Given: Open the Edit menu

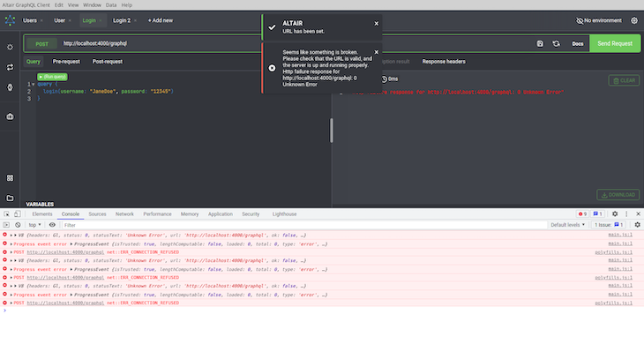Looking at the screenshot, I should [59, 5].
